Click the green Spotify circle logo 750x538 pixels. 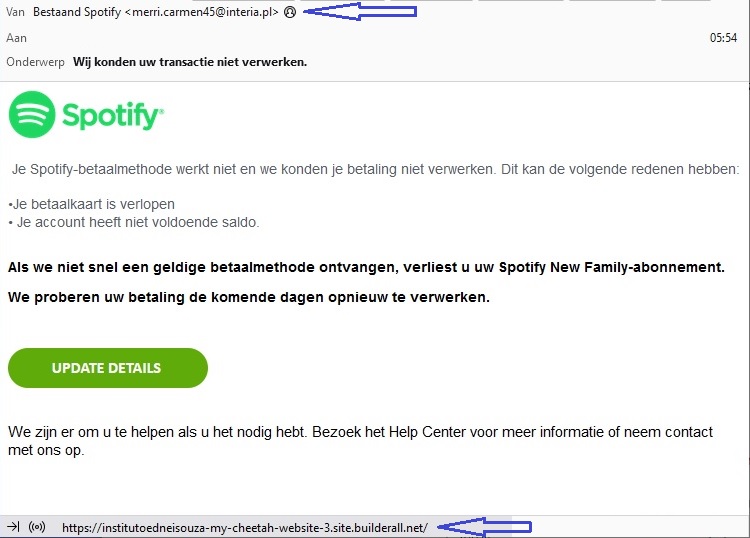click(32, 115)
